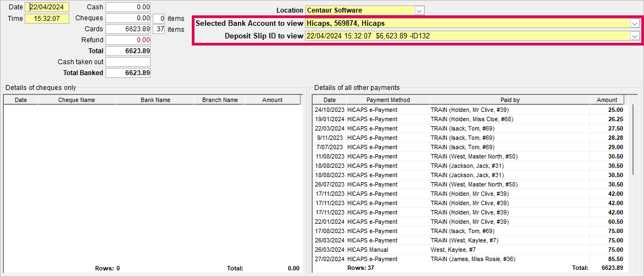Click the Cash amount field
Screen dimensions: 644x277
128,7
